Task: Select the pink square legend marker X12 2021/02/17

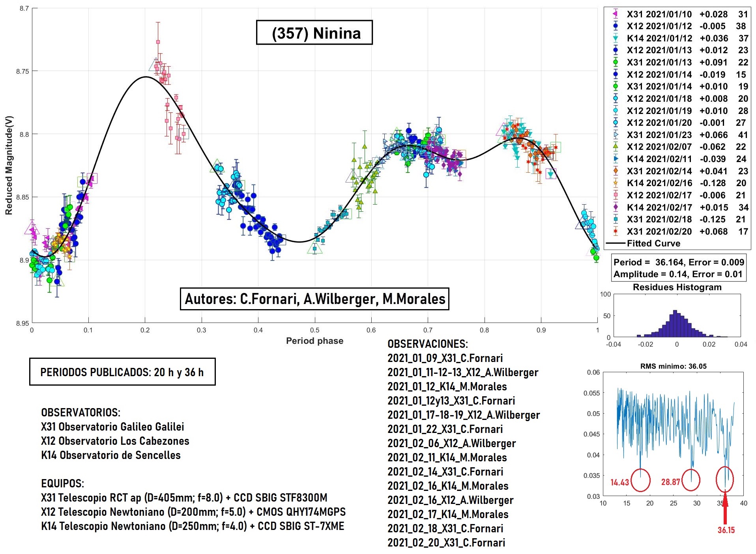Action: click(x=615, y=195)
